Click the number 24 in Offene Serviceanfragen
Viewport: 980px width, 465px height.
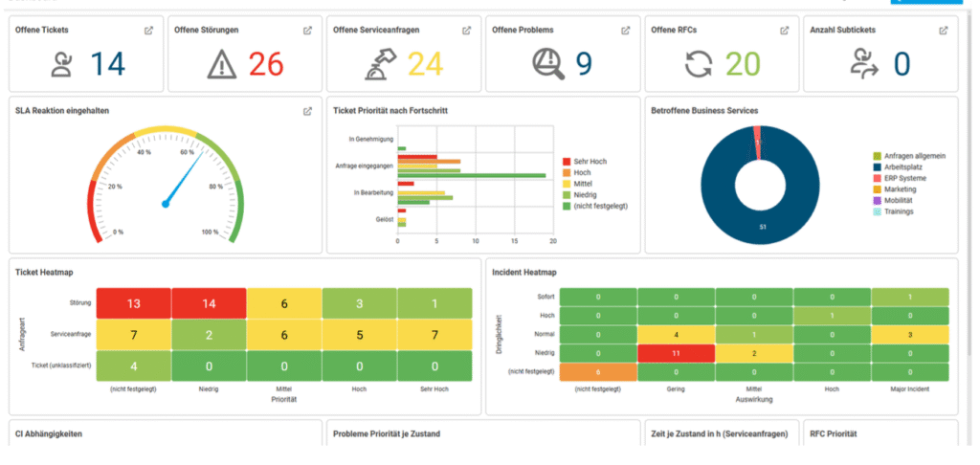pos(426,64)
